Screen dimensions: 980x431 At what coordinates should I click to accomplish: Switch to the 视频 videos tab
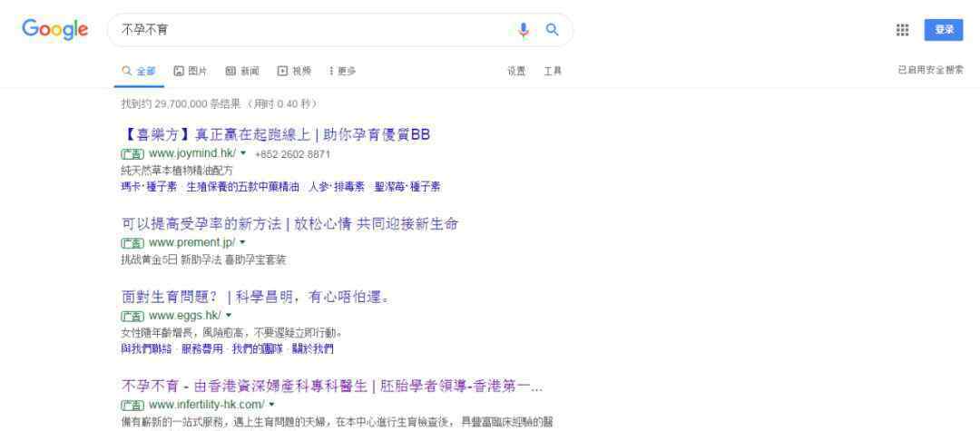pyautogui.click(x=294, y=71)
